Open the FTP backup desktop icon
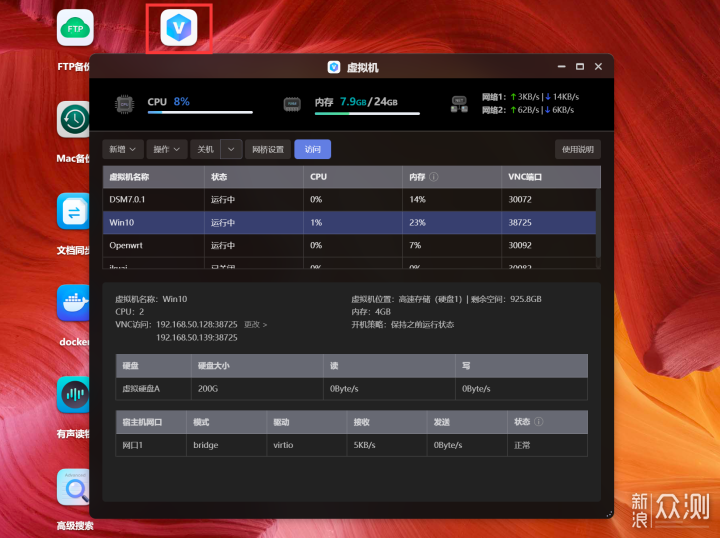720x538 pixels. coord(75,30)
